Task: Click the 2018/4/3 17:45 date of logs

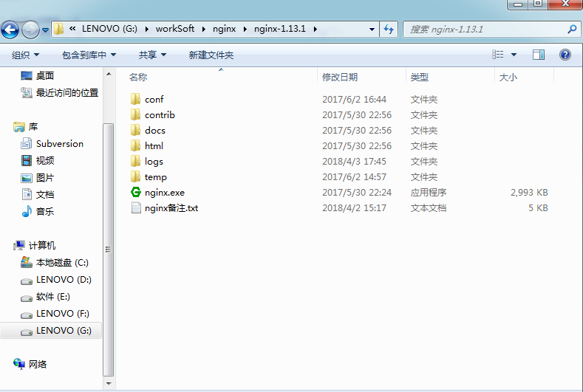Action: (354, 161)
